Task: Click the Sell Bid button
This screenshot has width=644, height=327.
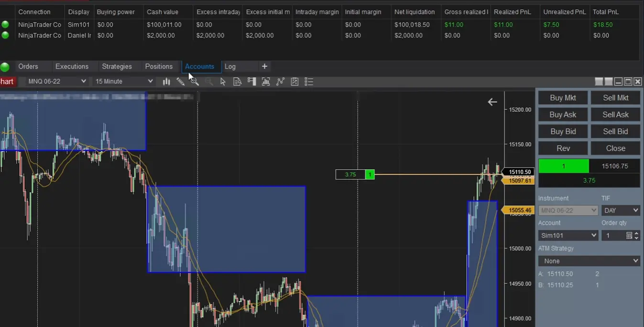Action: tap(615, 131)
